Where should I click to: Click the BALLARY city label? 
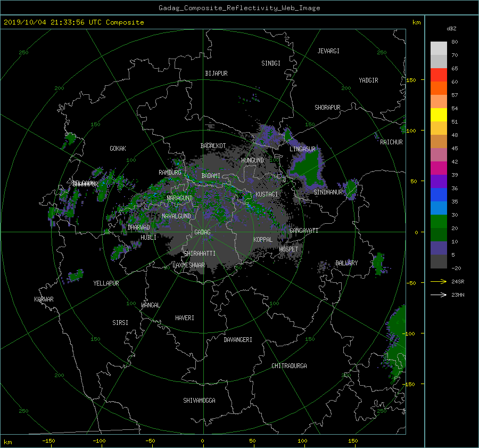tap(346, 263)
